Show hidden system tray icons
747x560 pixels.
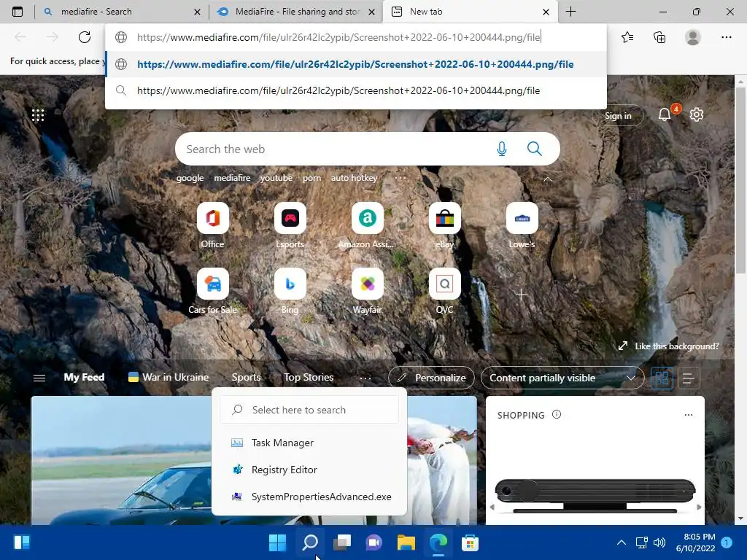pyautogui.click(x=622, y=542)
